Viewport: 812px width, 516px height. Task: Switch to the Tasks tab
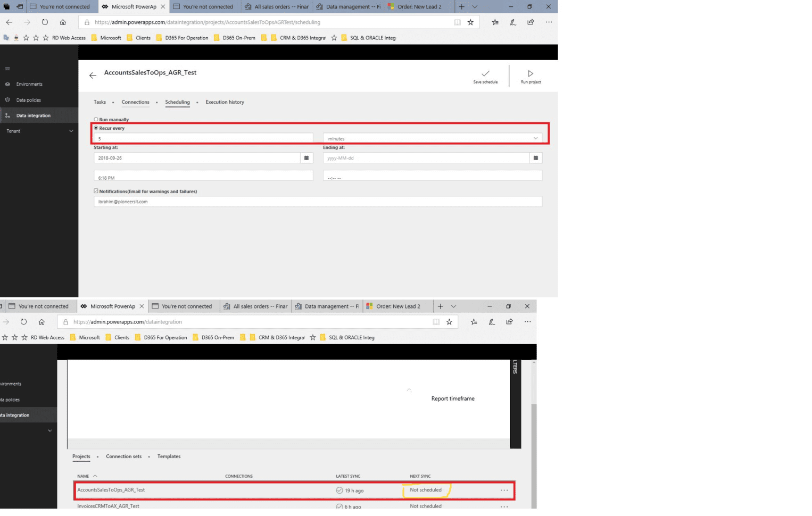[100, 102]
